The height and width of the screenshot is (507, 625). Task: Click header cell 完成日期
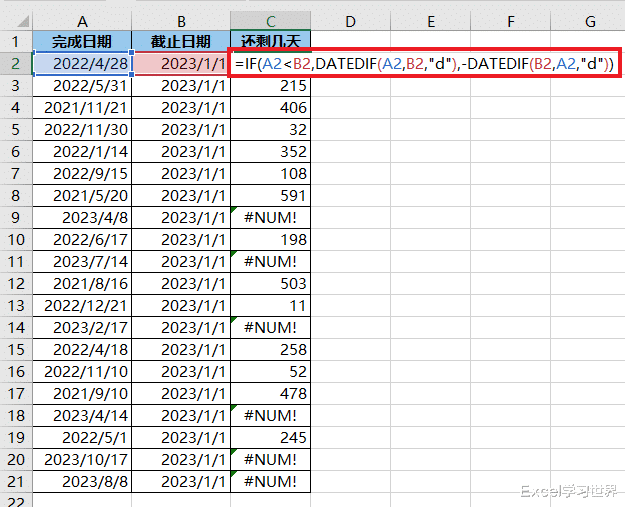[x=82, y=41]
